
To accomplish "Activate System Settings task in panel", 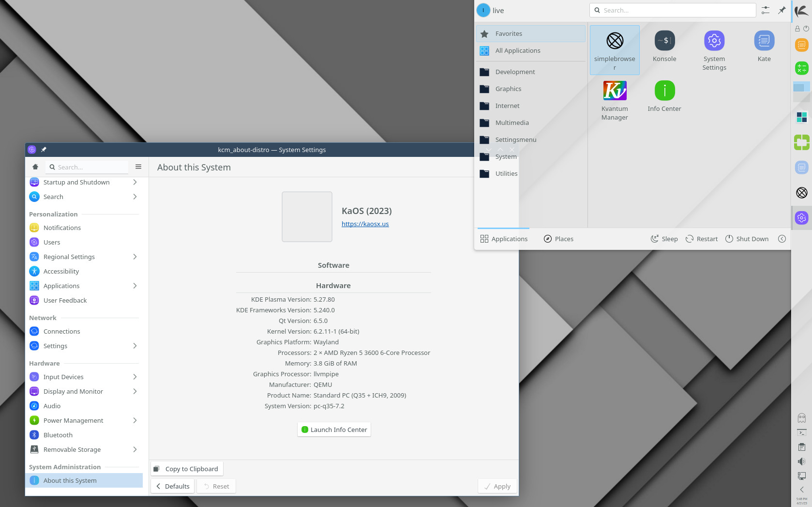I will [x=802, y=218].
